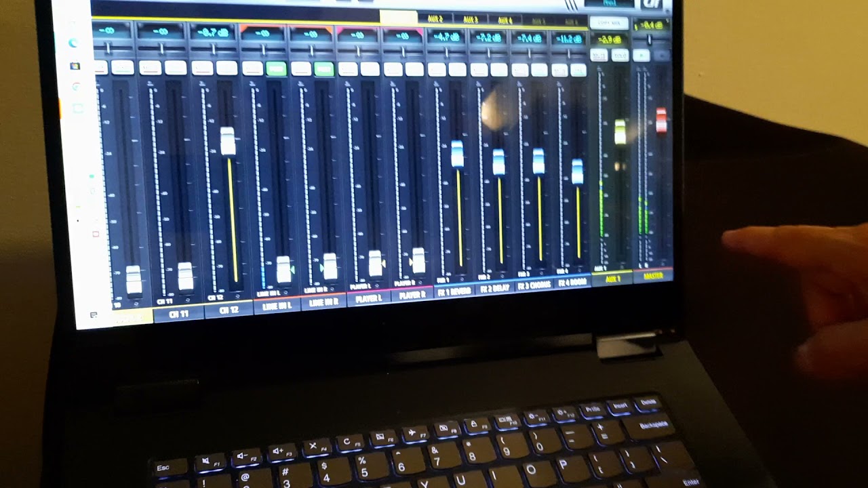Mute the AUX 1 output strip
Image resolution: width=868 pixels, height=488 pixels.
coord(599,56)
